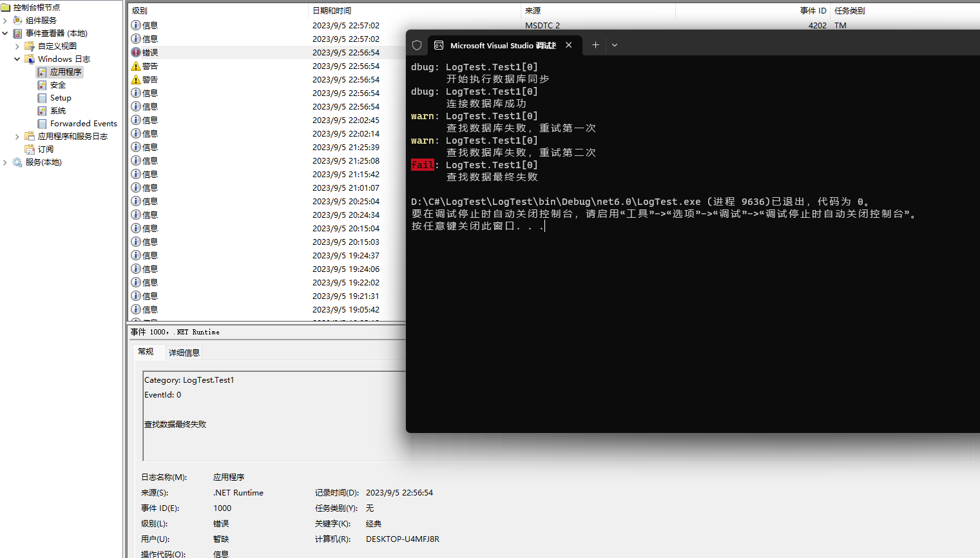Close the Microsoft Visual Studio debug tab
Image resolution: width=980 pixels, height=558 pixels.
pyautogui.click(x=569, y=45)
